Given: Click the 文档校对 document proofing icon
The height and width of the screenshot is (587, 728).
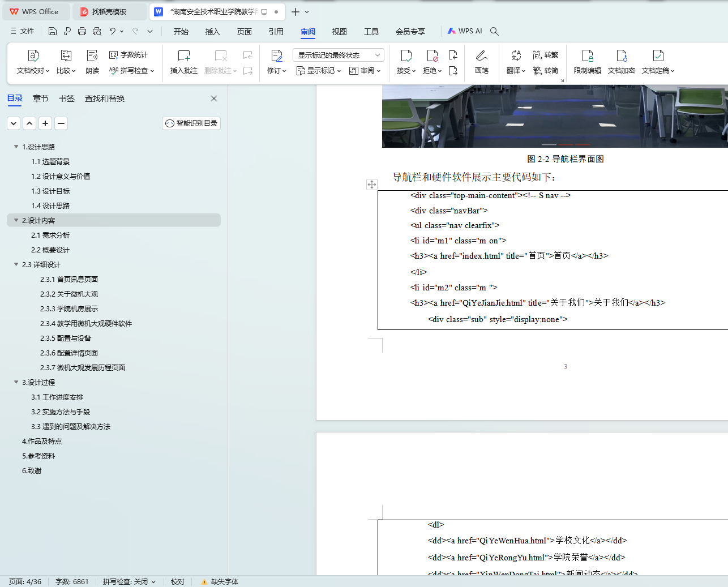Looking at the screenshot, I should 33,55.
